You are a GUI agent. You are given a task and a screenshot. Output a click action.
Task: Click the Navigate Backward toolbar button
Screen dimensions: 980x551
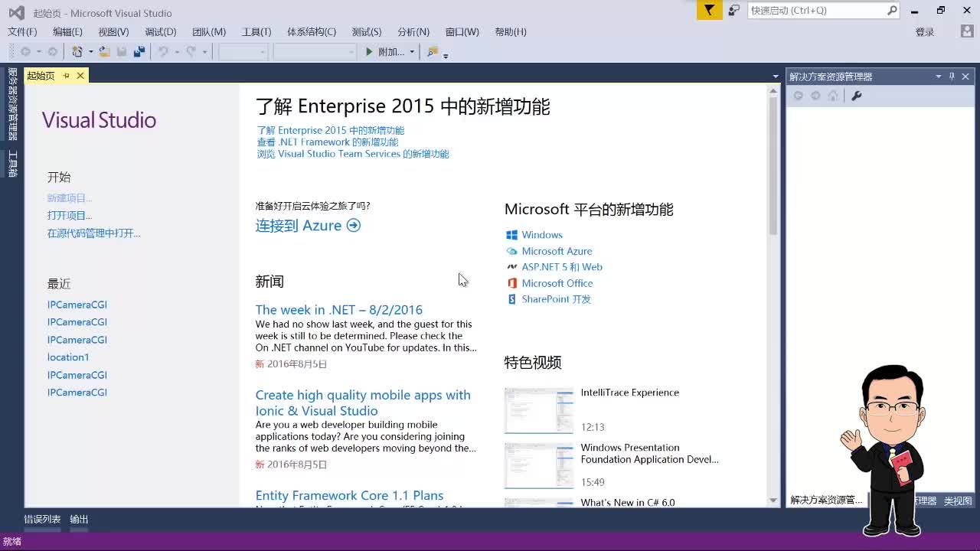coord(25,51)
